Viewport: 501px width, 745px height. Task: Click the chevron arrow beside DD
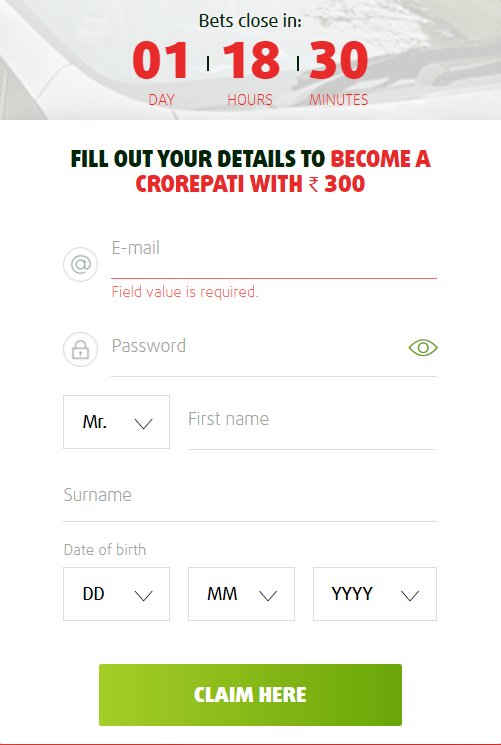coord(144,595)
